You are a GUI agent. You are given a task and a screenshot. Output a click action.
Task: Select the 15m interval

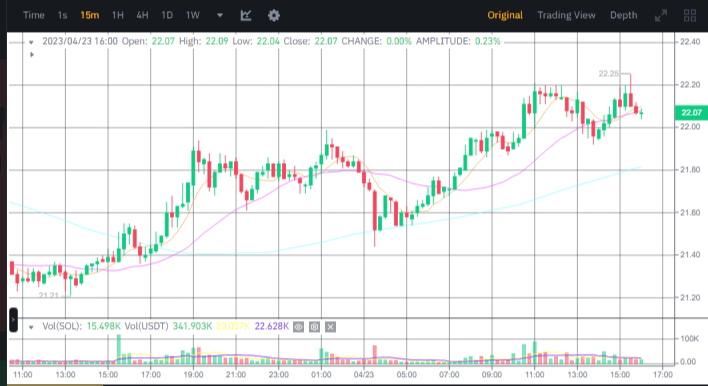89,15
